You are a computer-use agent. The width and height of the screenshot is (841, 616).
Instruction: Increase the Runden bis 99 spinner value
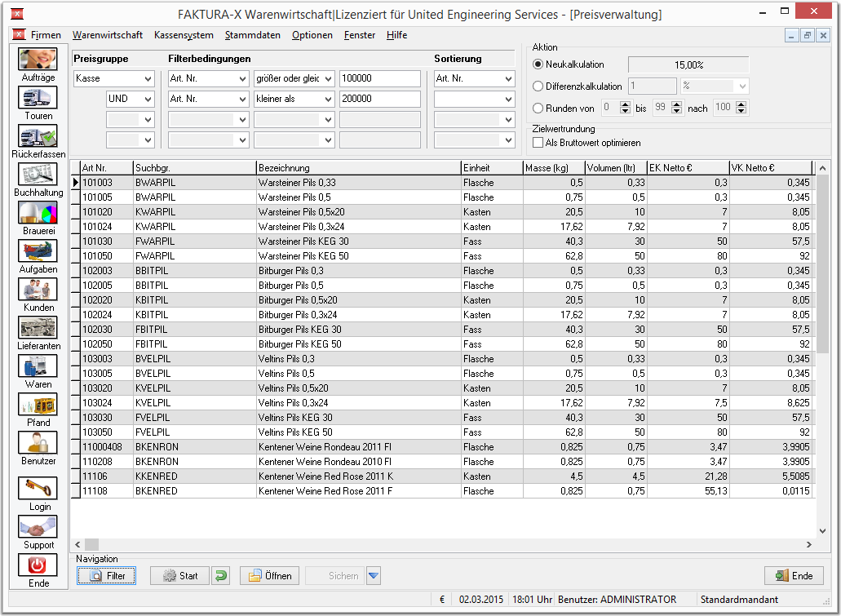click(x=677, y=104)
